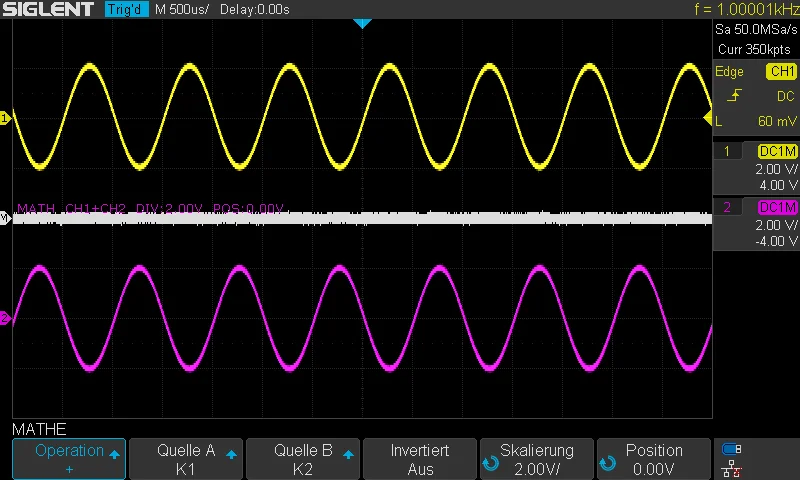Click the network connection status icon

click(x=732, y=468)
